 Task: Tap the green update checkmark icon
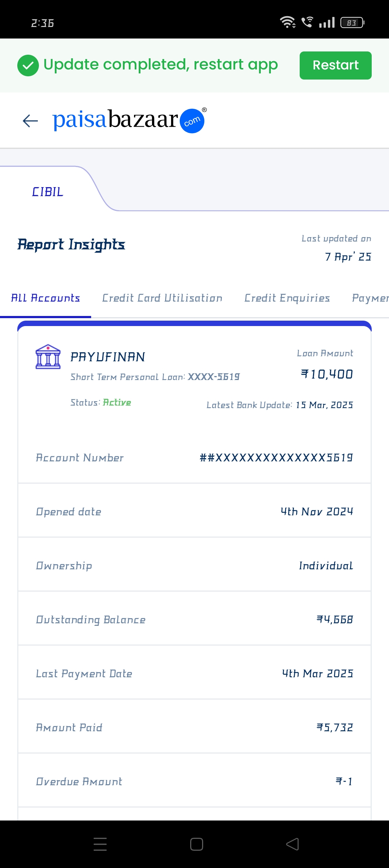(28, 65)
